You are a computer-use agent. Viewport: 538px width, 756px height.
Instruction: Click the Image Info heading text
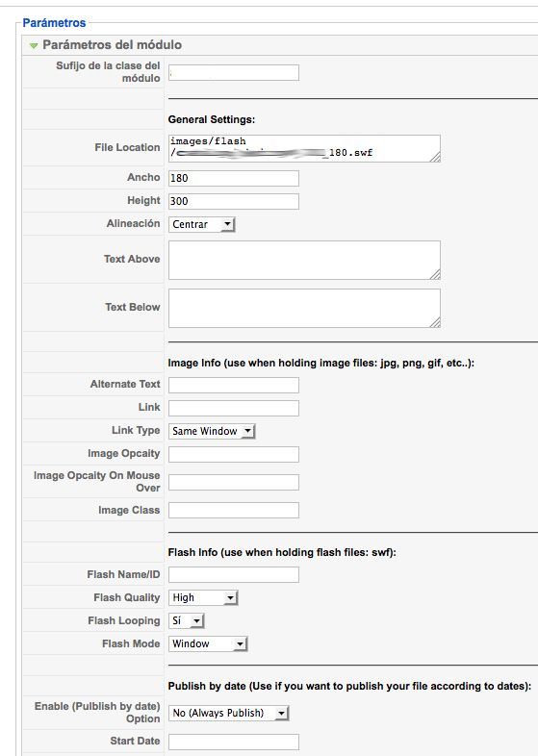320,363
